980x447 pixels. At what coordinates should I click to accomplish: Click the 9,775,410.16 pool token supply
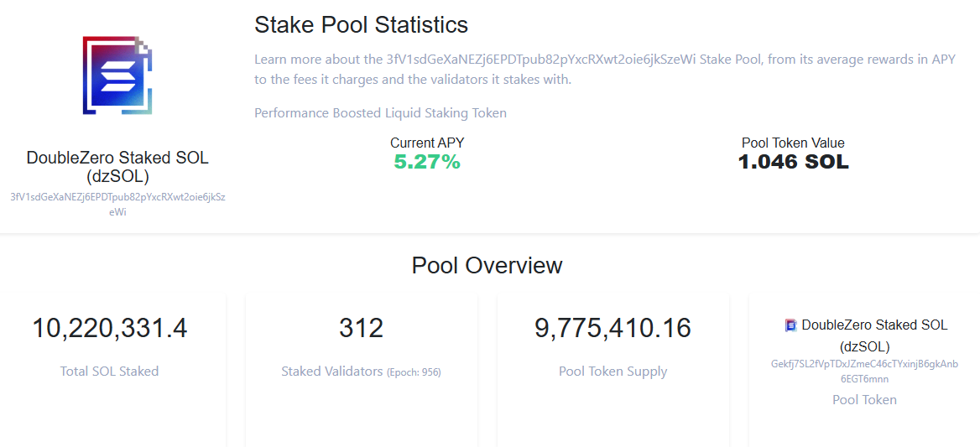[612, 329]
